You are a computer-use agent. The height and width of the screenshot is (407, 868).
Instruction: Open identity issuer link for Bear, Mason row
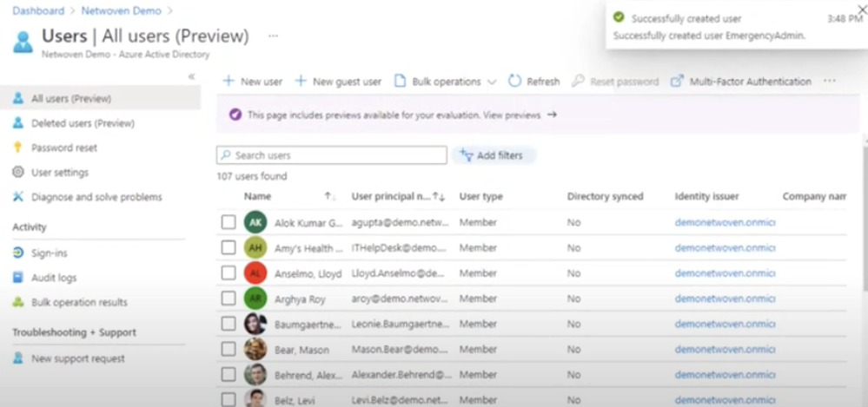click(725, 350)
